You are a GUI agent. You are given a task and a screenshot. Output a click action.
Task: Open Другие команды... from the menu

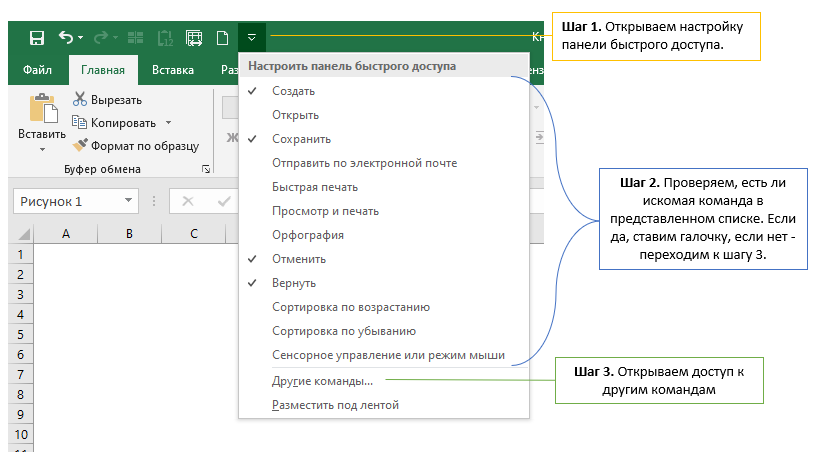point(384,381)
